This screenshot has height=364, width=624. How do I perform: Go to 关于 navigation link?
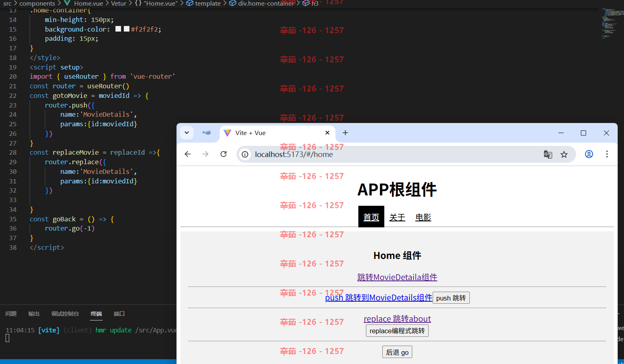(397, 217)
